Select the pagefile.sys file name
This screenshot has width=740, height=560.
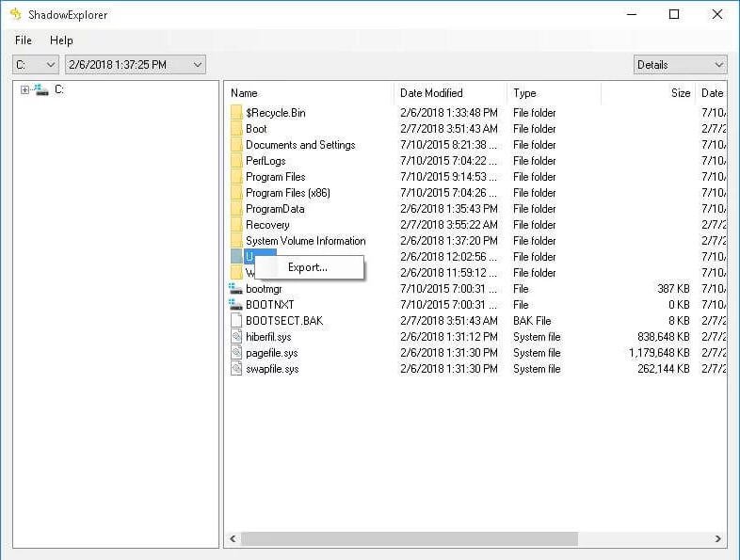[x=272, y=353]
